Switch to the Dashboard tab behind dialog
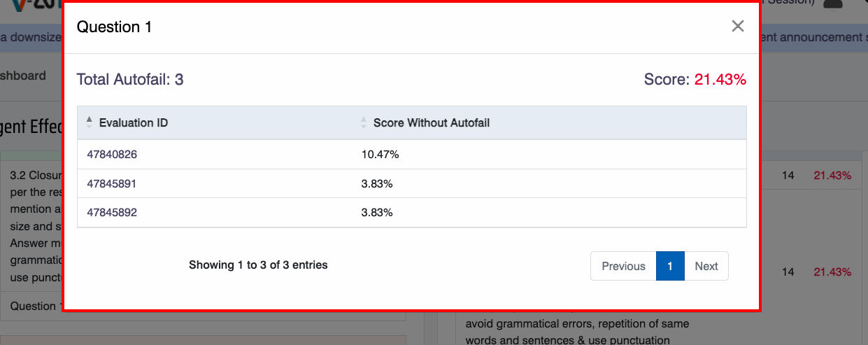 click(x=23, y=76)
